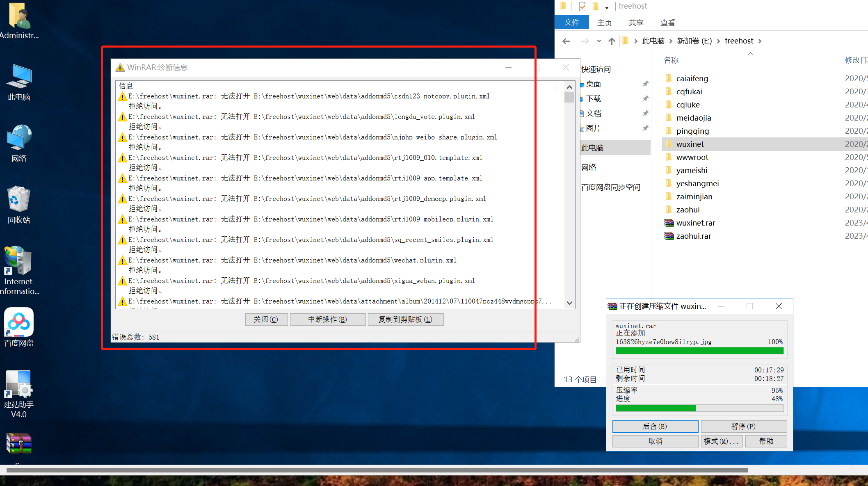Image resolution: width=868 pixels, height=486 pixels.
Task: Click the pin icon next to 下载
Action: tap(645, 99)
